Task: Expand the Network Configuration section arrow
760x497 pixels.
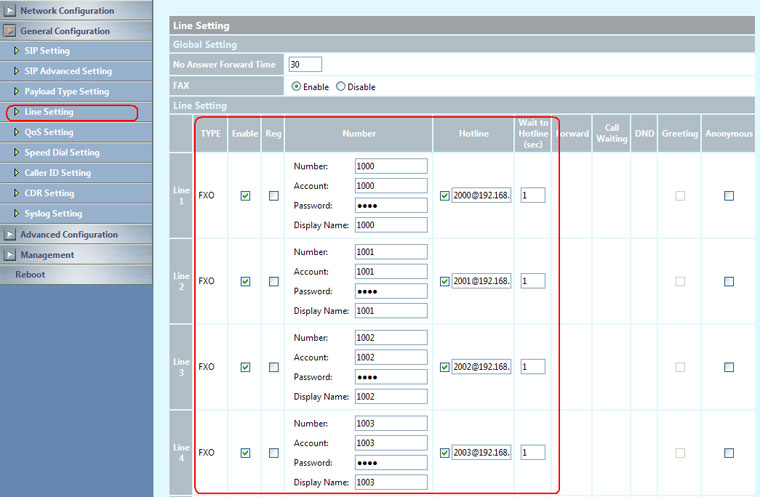Action: tap(10, 10)
